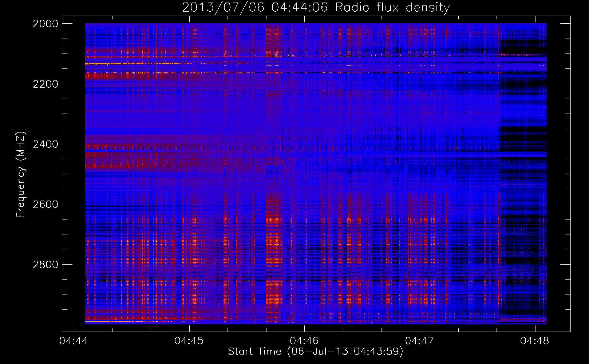Click the 2400 frequency tick label
589x364 pixels.
click(46, 144)
